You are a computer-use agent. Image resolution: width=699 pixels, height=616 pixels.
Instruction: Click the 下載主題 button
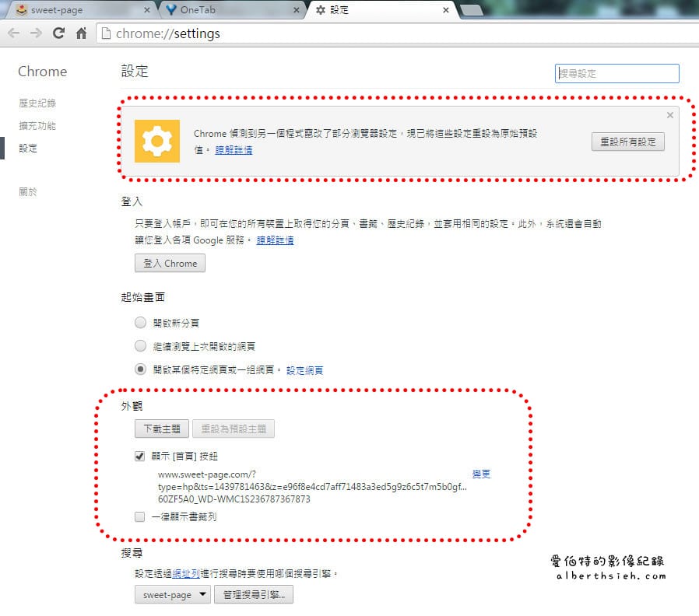coord(162,429)
